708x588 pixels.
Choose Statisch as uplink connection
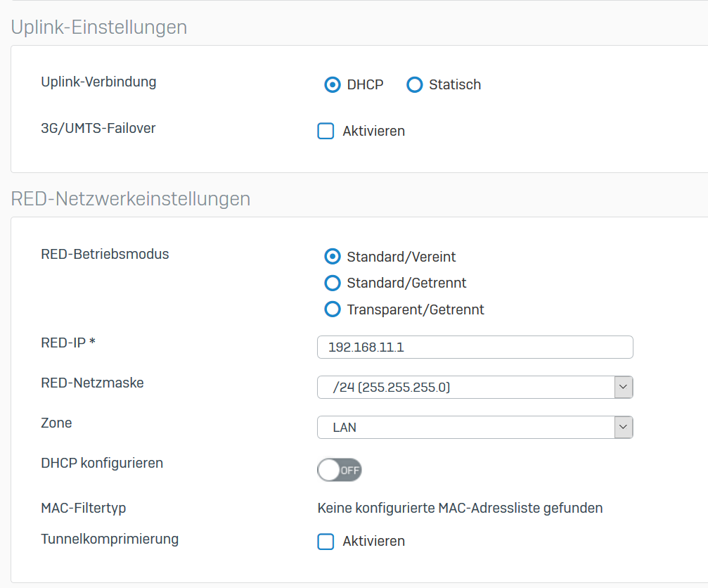point(415,85)
